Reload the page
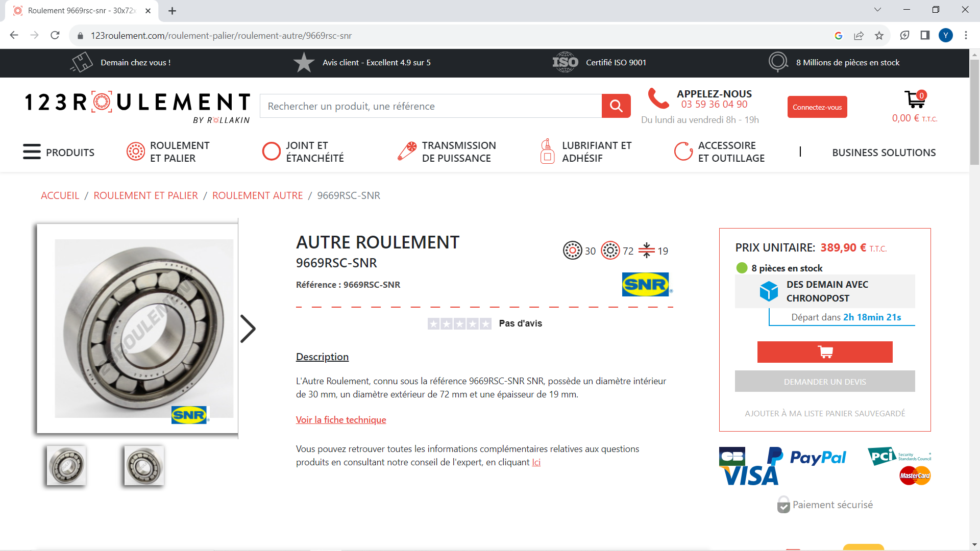 pyautogui.click(x=55, y=35)
